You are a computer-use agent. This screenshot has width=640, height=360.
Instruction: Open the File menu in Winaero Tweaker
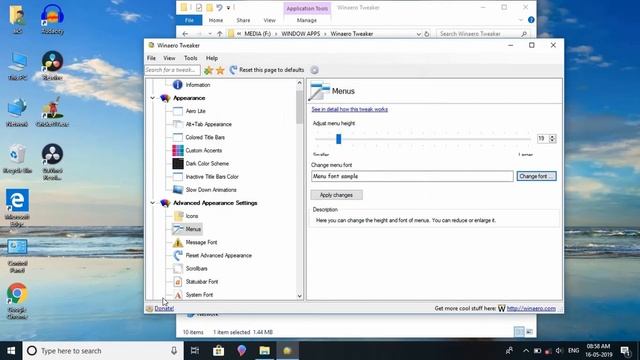coord(151,58)
